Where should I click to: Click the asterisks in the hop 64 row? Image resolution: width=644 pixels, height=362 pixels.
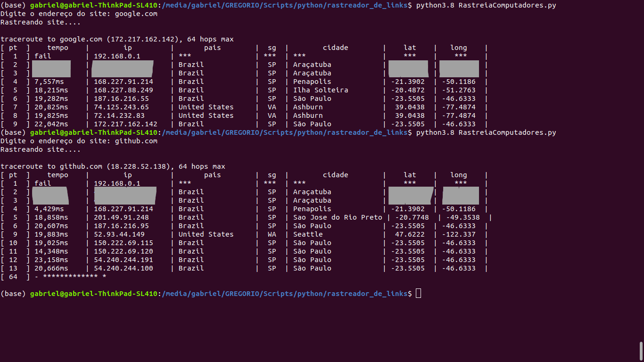(74, 277)
